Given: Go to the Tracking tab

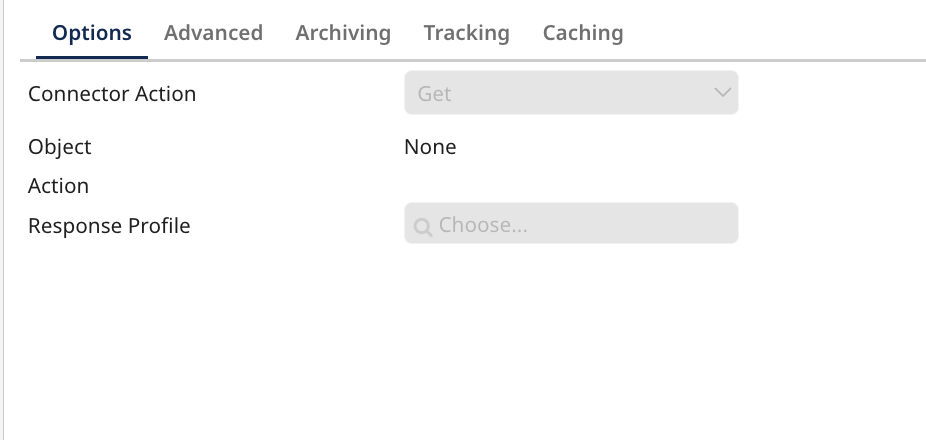Looking at the screenshot, I should click(467, 32).
